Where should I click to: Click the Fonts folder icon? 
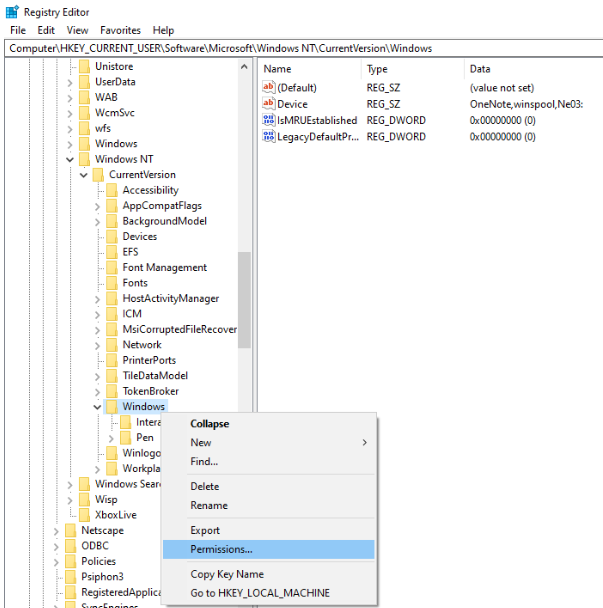(x=112, y=283)
